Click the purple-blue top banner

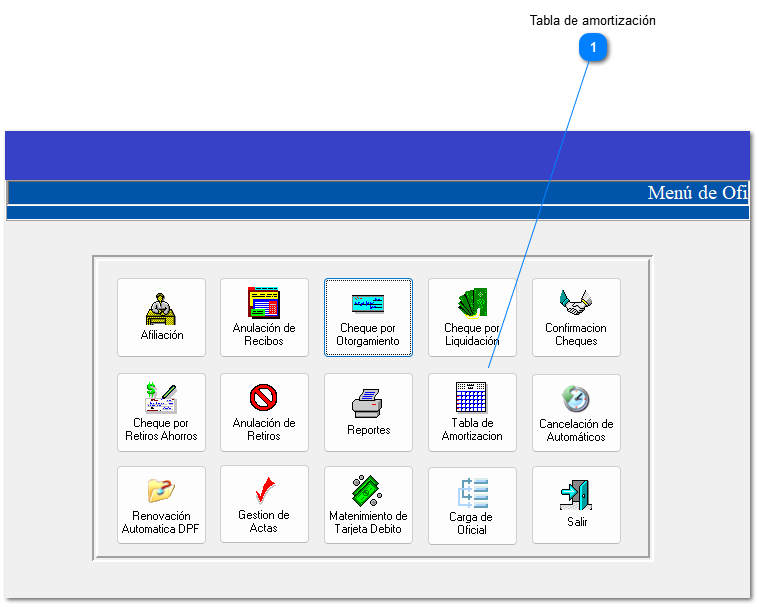coord(377,155)
